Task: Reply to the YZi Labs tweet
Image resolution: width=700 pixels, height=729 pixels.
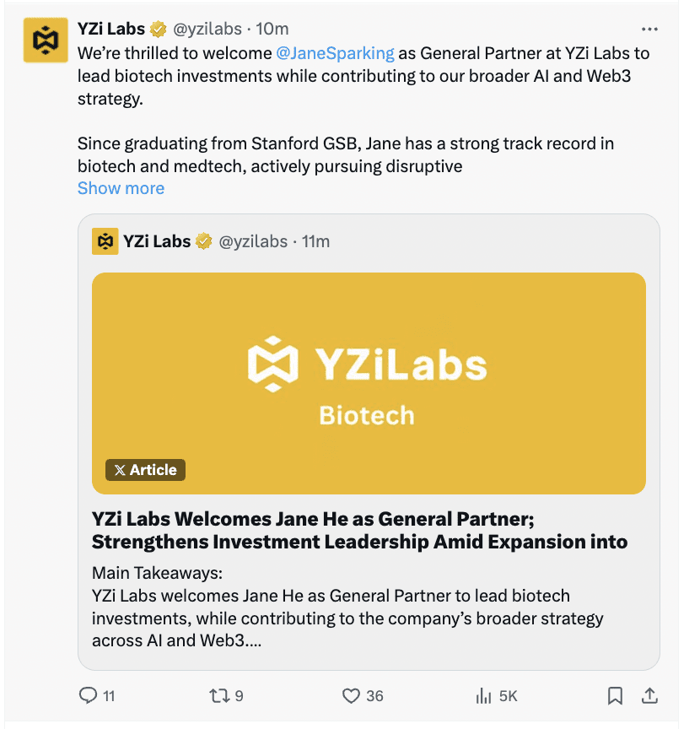Action: click(x=89, y=696)
